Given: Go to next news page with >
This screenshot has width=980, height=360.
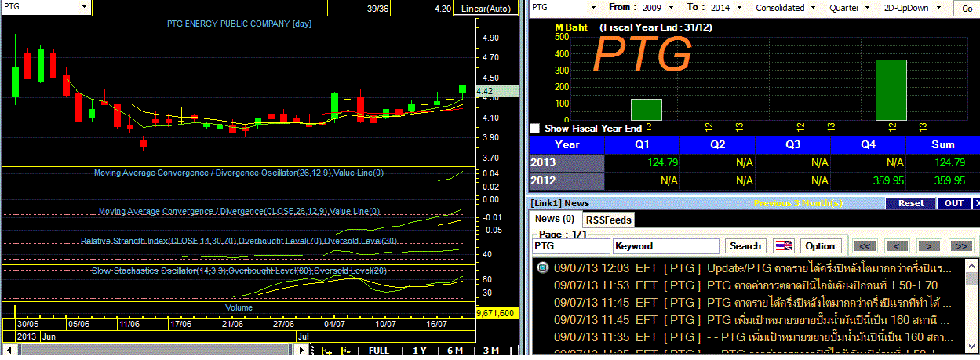Looking at the screenshot, I should (928, 245).
